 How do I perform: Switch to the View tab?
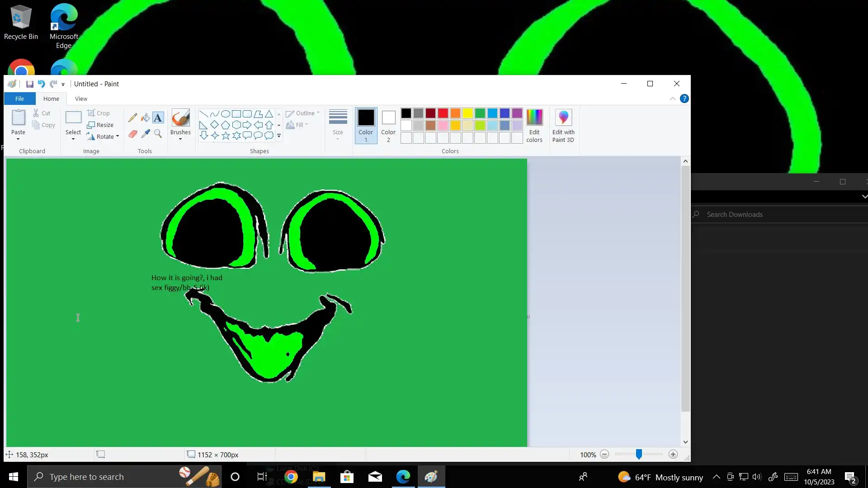[x=81, y=99]
